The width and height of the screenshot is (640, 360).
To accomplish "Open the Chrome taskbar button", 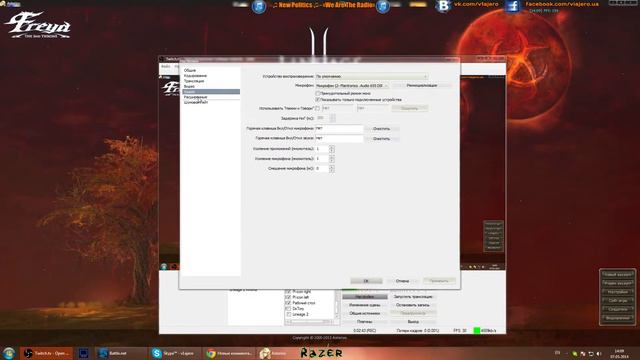I will [x=230, y=353].
